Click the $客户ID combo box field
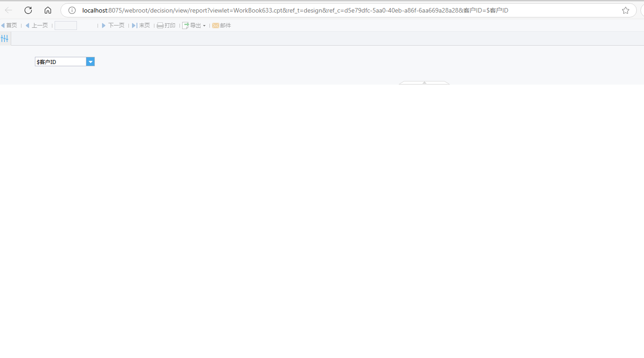The height and width of the screenshot is (358, 644). (60, 62)
